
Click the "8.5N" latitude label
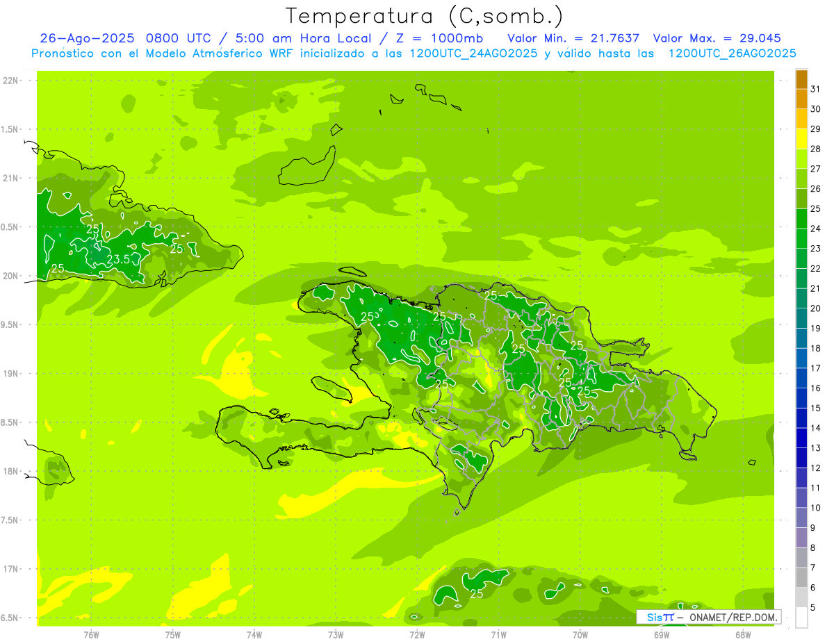(9, 422)
